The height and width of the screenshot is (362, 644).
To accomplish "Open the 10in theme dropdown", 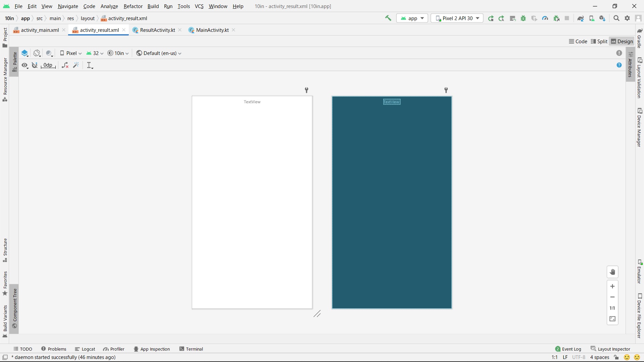I will [x=118, y=53].
